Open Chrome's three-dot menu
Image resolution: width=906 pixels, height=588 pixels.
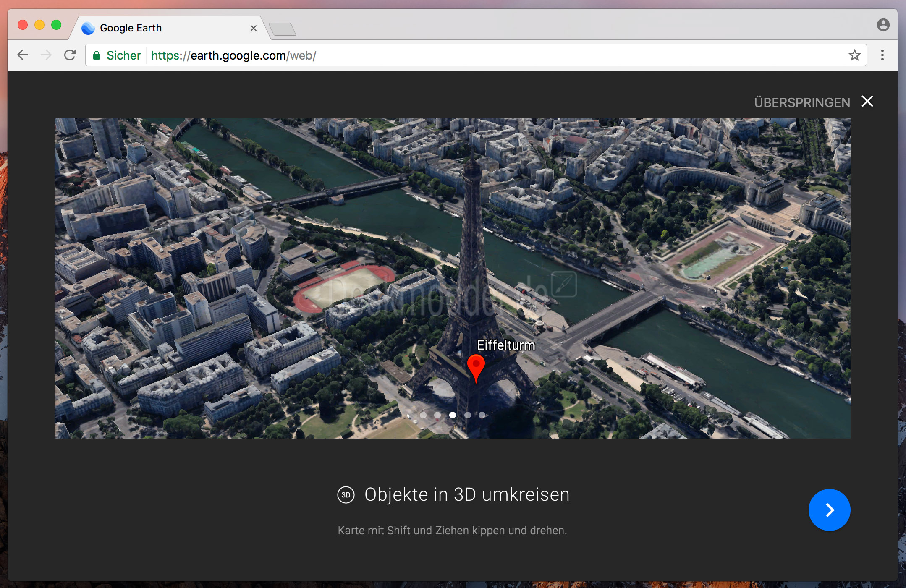pyautogui.click(x=882, y=55)
